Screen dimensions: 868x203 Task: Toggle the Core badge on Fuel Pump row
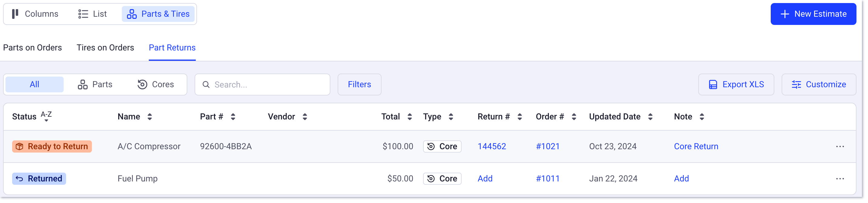[x=442, y=178]
